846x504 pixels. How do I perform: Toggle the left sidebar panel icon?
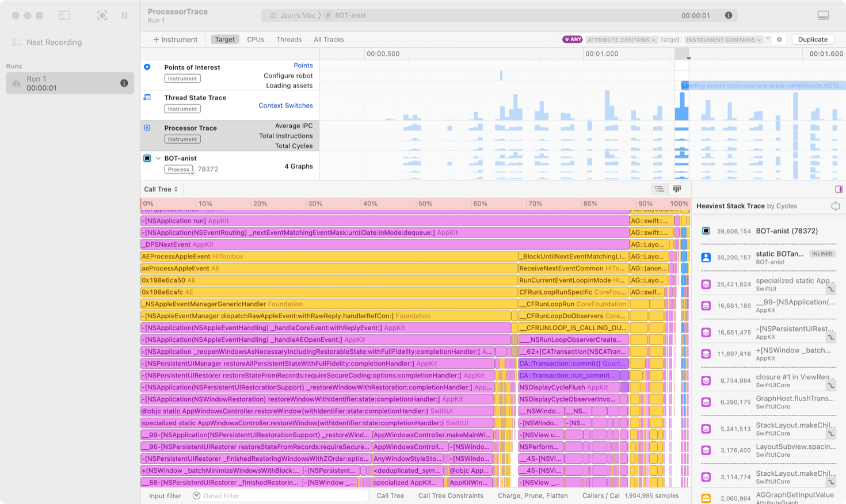pyautogui.click(x=65, y=16)
